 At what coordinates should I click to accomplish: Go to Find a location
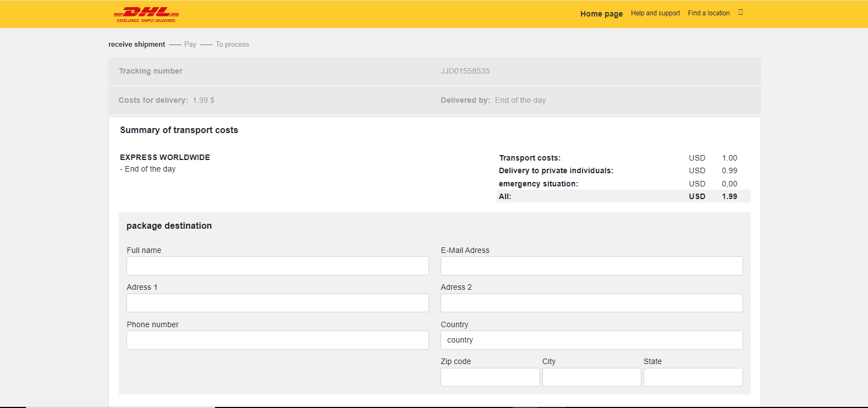(x=708, y=13)
